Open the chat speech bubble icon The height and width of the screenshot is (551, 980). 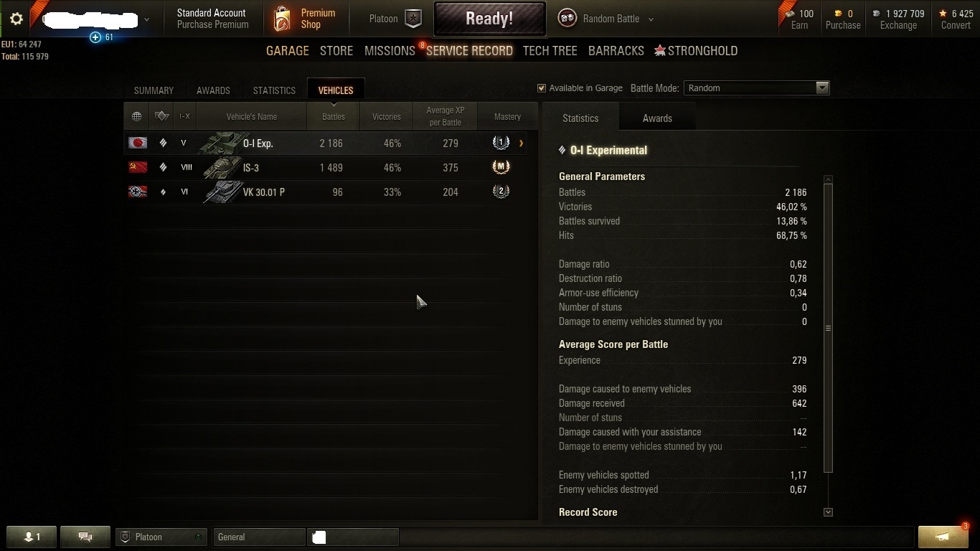point(85,537)
